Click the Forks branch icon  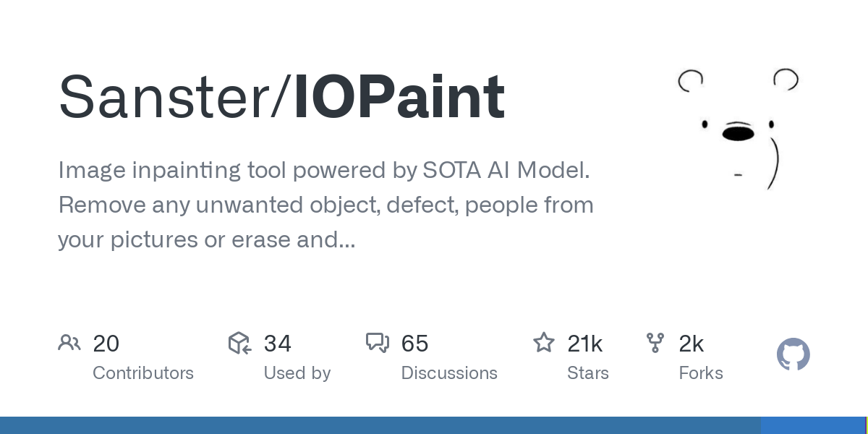click(655, 343)
